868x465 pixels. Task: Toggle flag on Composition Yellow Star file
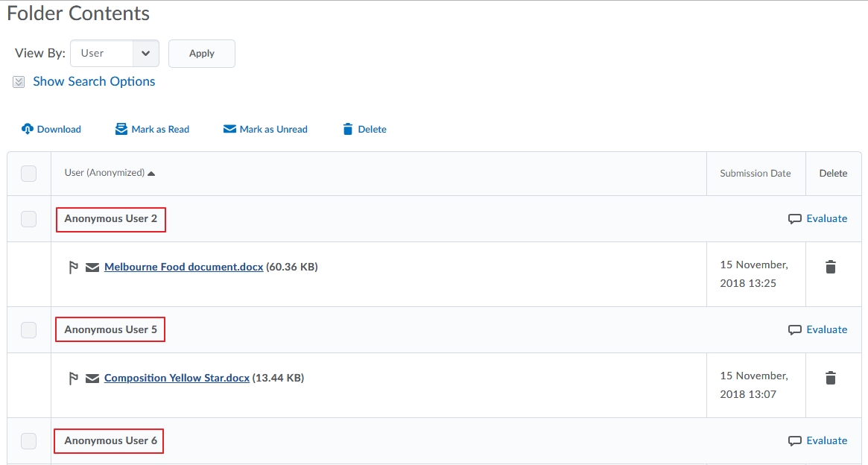73,379
